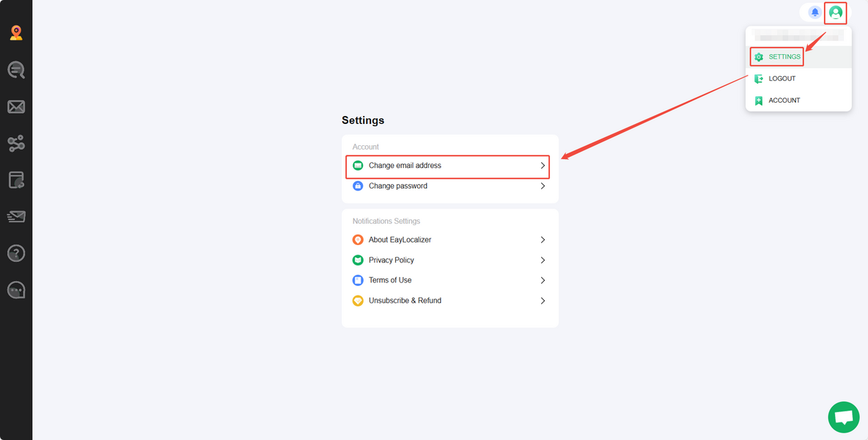This screenshot has width=868, height=440.
Task: Click the user profile avatar icon
Action: [x=836, y=12]
